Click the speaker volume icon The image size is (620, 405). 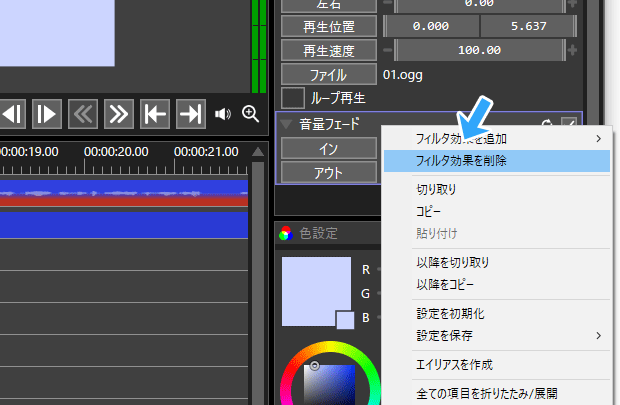coord(223,114)
